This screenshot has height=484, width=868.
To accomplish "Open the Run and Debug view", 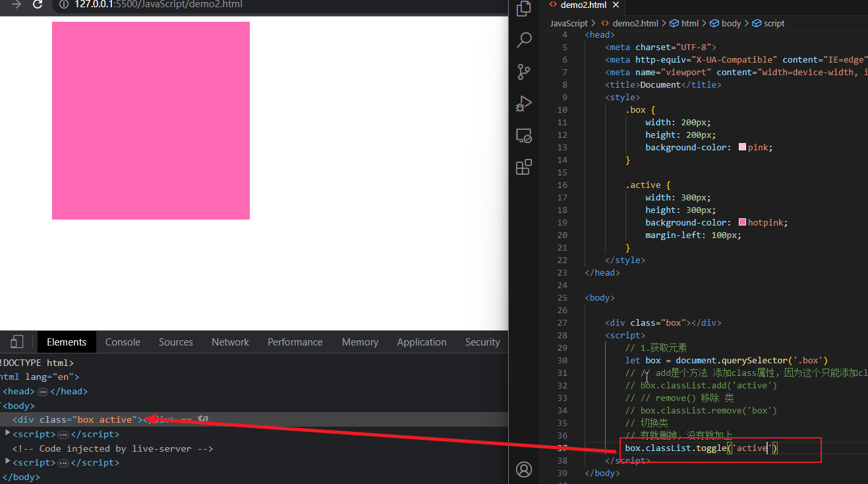I will pyautogui.click(x=524, y=104).
